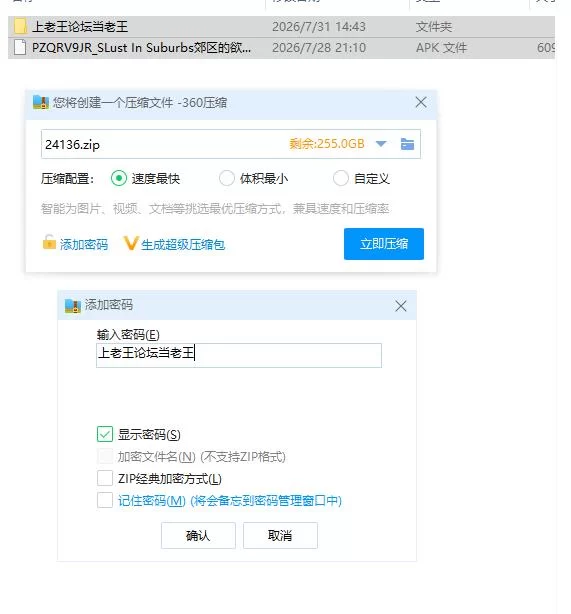Close the 添加密码 dialog
The image size is (571, 614).
pyautogui.click(x=401, y=306)
